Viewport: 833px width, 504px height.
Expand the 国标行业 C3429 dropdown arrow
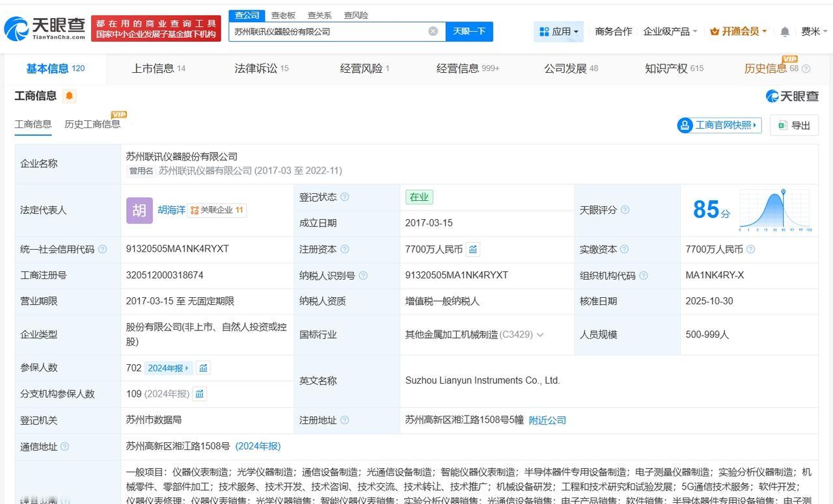(x=541, y=334)
